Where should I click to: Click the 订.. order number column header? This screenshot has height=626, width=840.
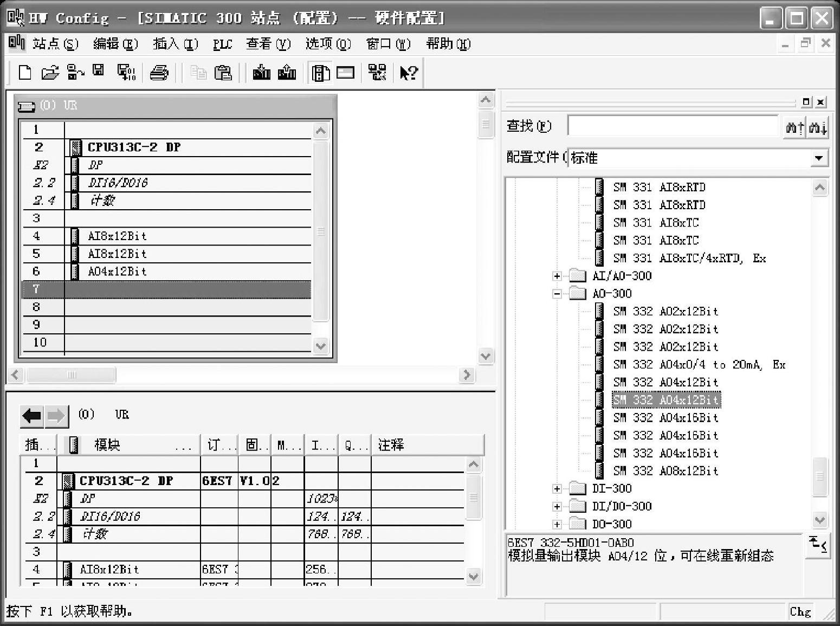point(219,446)
